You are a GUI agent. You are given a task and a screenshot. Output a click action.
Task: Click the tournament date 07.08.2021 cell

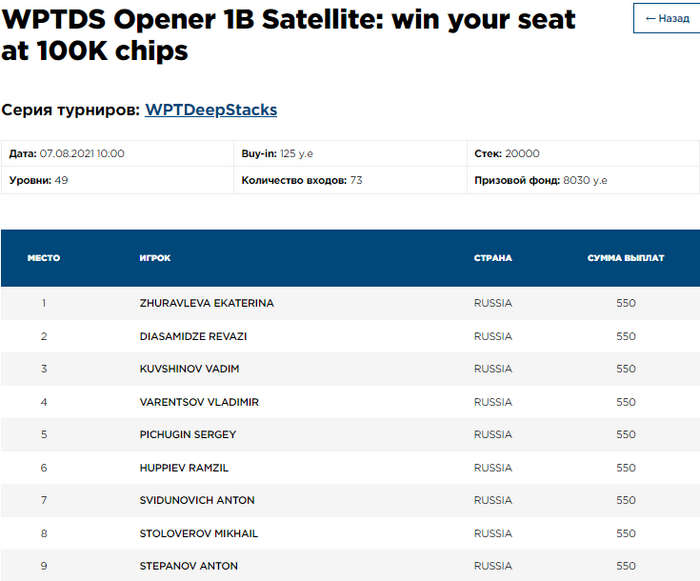[67, 154]
